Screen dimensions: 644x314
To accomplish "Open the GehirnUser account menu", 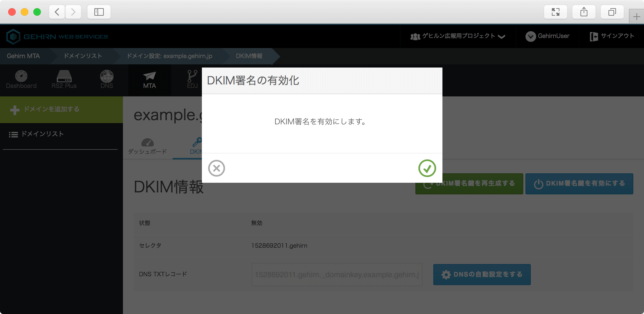I will point(547,36).
